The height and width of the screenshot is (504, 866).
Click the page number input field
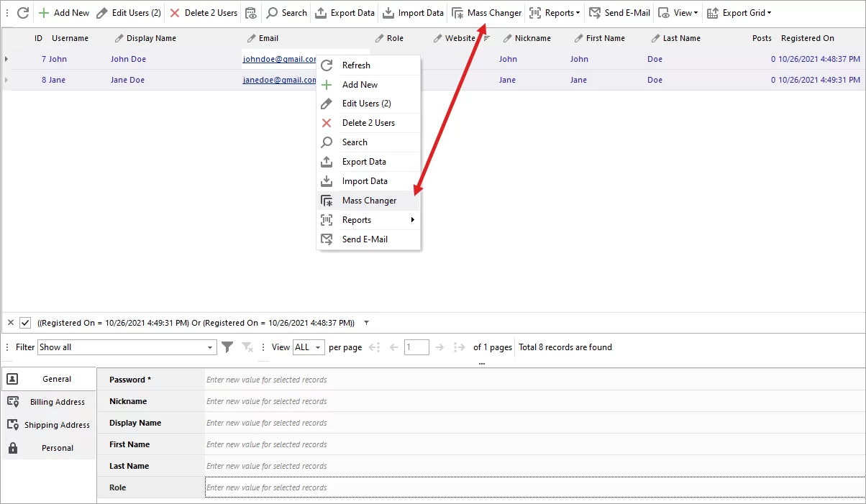pos(416,347)
